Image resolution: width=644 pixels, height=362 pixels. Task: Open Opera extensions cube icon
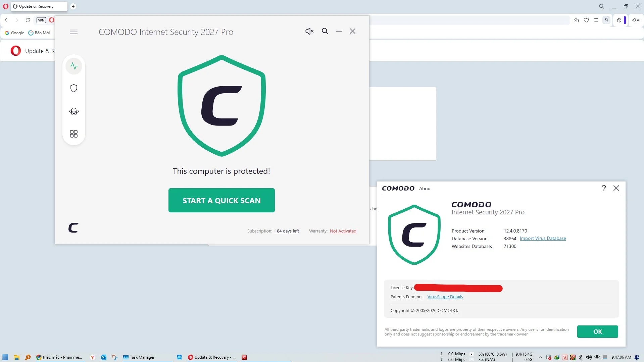(619, 20)
